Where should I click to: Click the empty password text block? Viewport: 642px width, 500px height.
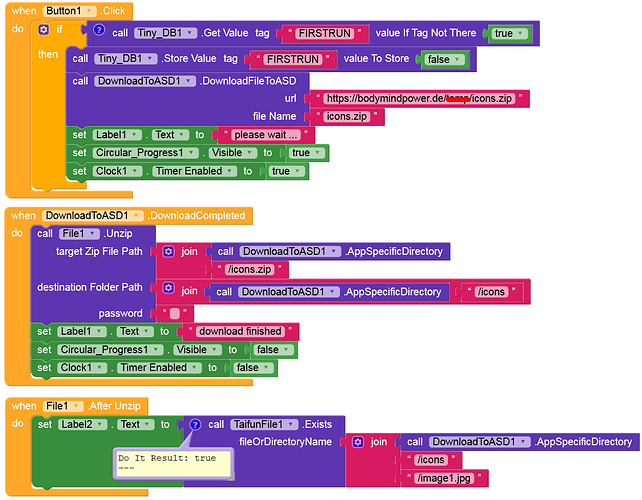[174, 313]
